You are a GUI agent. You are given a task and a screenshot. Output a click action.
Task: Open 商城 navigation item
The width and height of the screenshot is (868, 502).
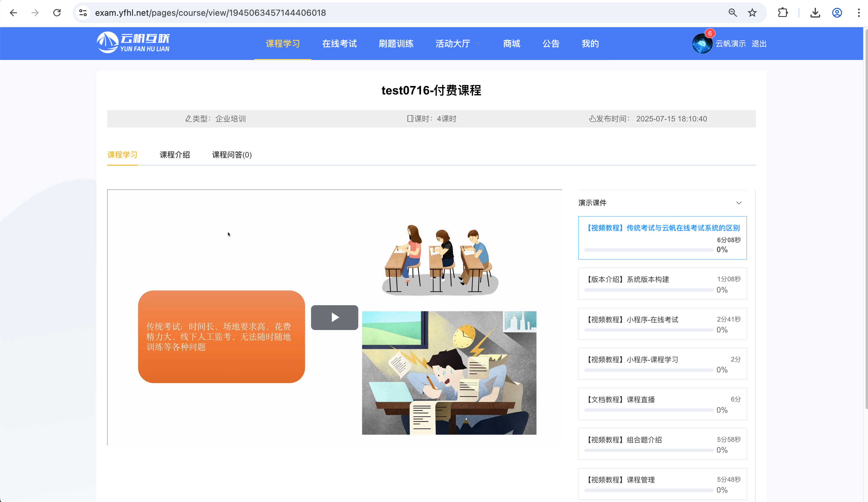(512, 44)
